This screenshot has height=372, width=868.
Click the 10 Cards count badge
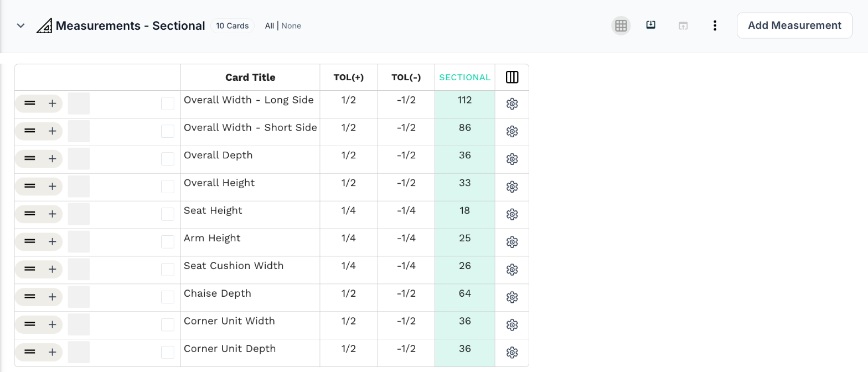coord(232,25)
